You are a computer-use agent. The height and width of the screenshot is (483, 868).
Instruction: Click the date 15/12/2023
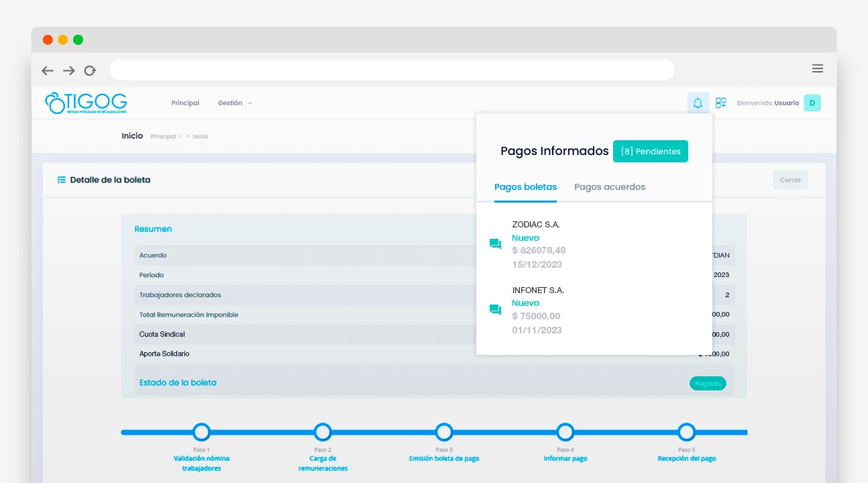pos(537,264)
